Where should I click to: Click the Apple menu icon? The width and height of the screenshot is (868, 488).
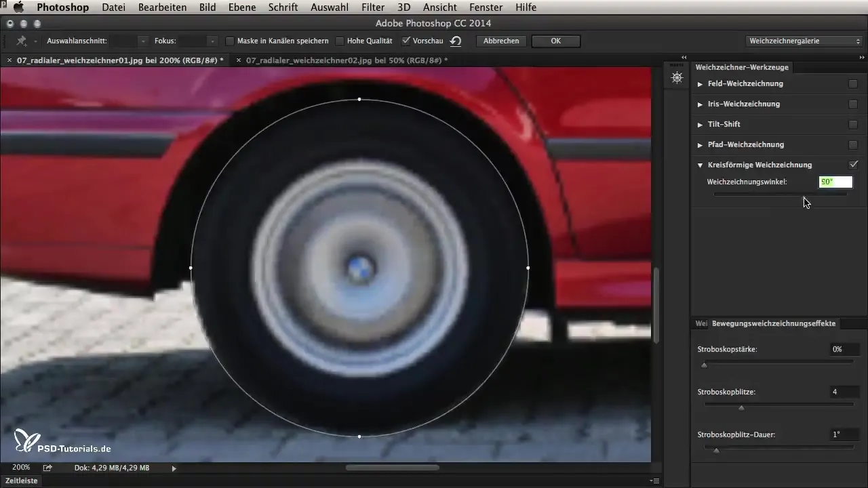18,7
